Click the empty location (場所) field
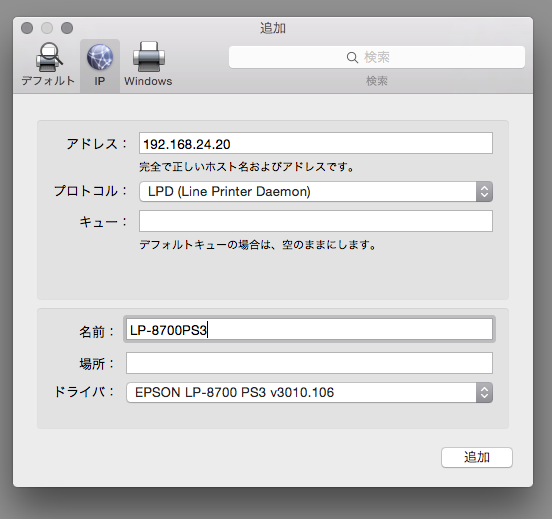The height and width of the screenshot is (519, 552). [x=309, y=363]
